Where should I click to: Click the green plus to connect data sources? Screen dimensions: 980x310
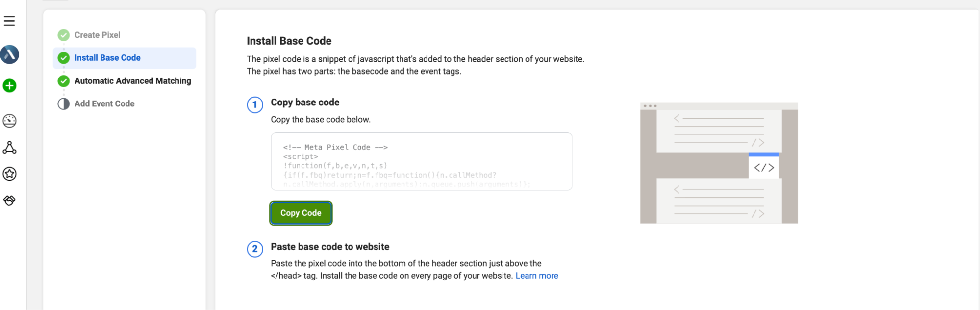click(x=9, y=85)
